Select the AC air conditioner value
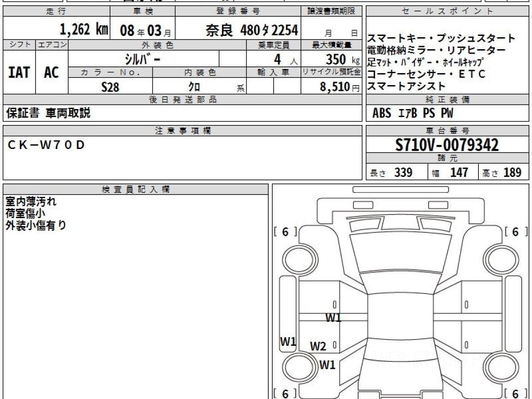Image resolution: width=532 pixels, height=399 pixels. point(51,72)
